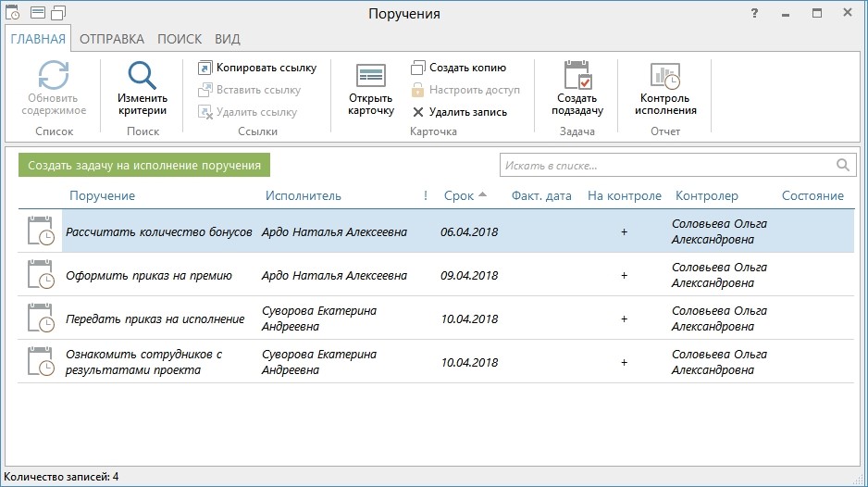Click Суворова Екатерина Андреевна in the Ознакомить сотрудников row

tap(319, 362)
